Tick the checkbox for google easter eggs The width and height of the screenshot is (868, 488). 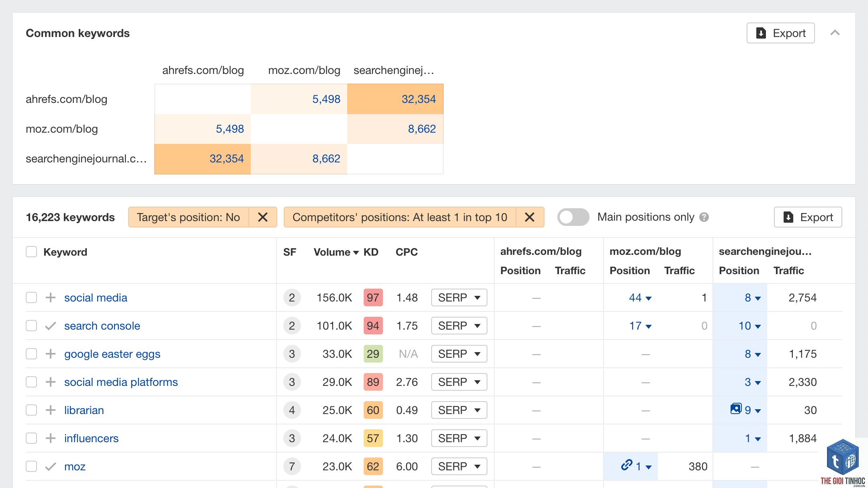pos(31,354)
